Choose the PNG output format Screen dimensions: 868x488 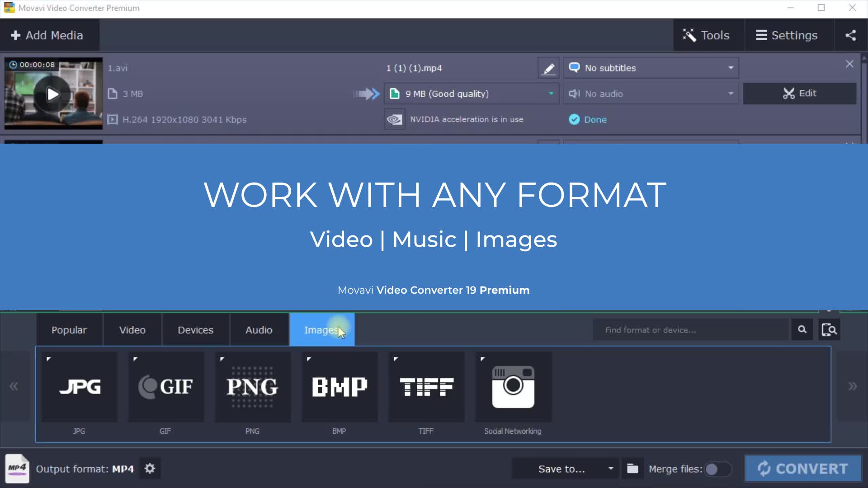pos(253,387)
